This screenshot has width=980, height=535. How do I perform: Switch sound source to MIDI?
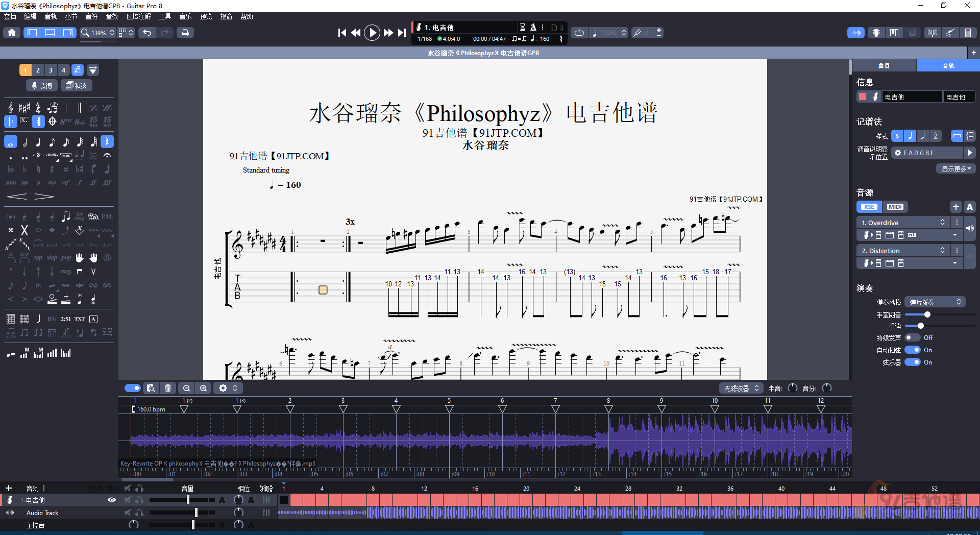895,207
